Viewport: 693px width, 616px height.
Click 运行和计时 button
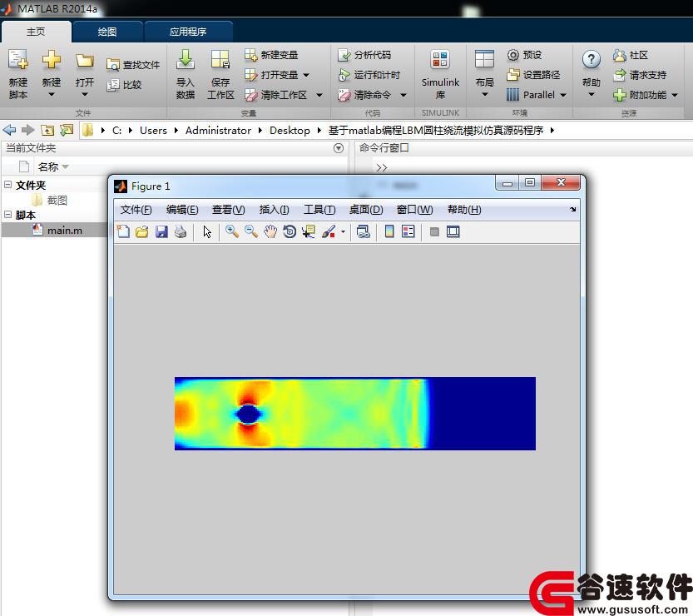[369, 75]
